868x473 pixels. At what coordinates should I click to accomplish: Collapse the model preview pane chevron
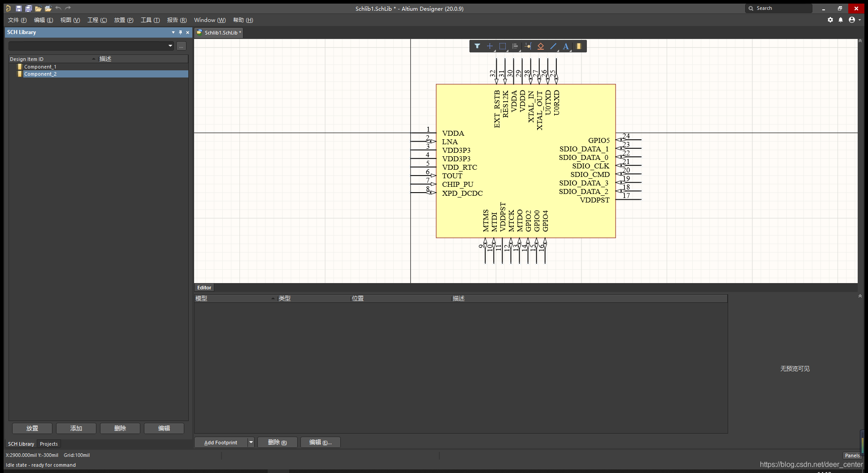click(860, 296)
